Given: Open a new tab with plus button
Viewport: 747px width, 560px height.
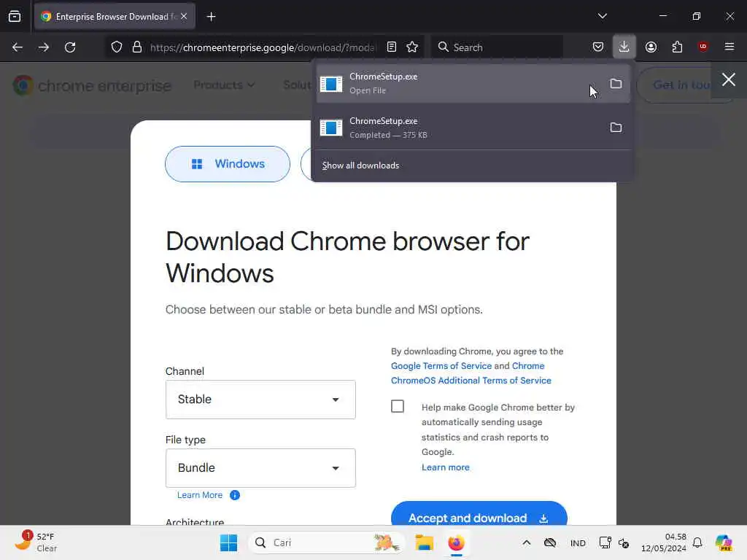Looking at the screenshot, I should pos(211,17).
